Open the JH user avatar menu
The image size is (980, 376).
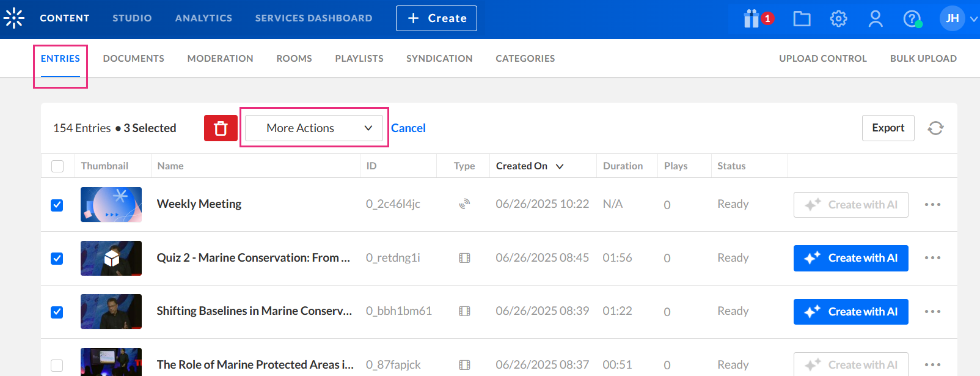(952, 18)
